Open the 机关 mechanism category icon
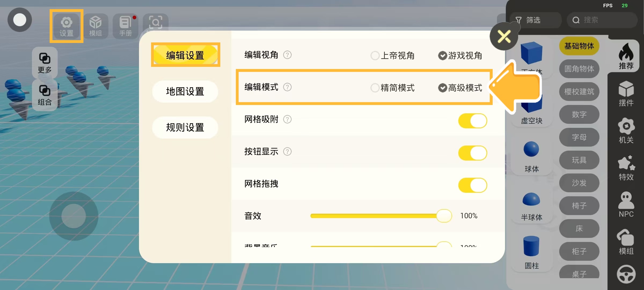The image size is (644, 290). (626, 130)
